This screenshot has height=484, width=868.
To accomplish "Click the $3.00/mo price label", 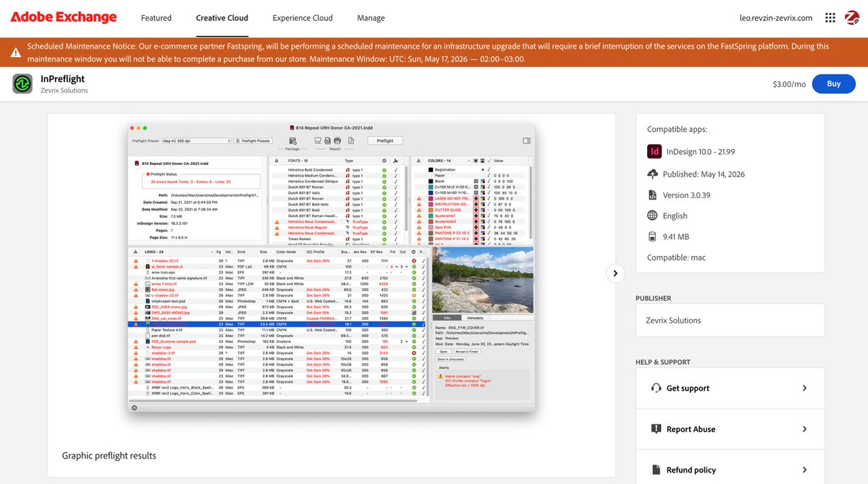I will coord(789,84).
